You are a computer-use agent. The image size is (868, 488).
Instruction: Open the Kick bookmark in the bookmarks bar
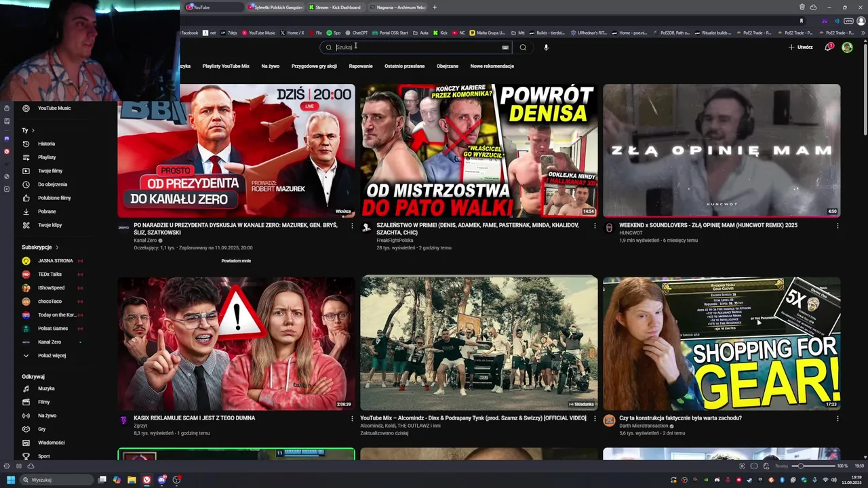(x=441, y=33)
